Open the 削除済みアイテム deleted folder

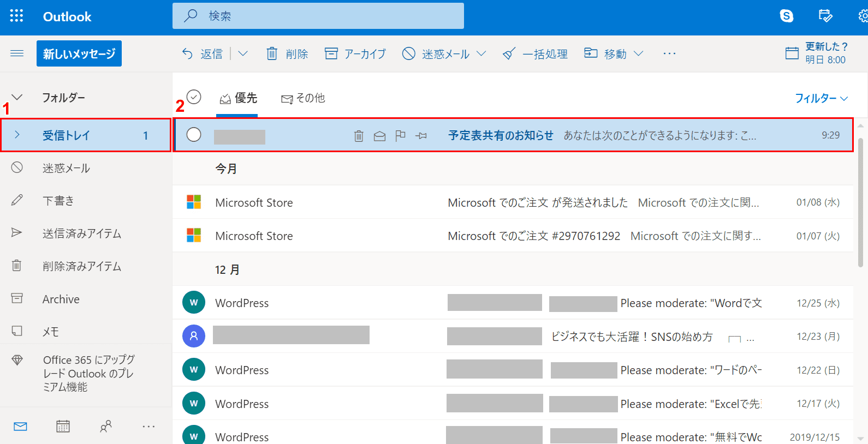[86, 266]
